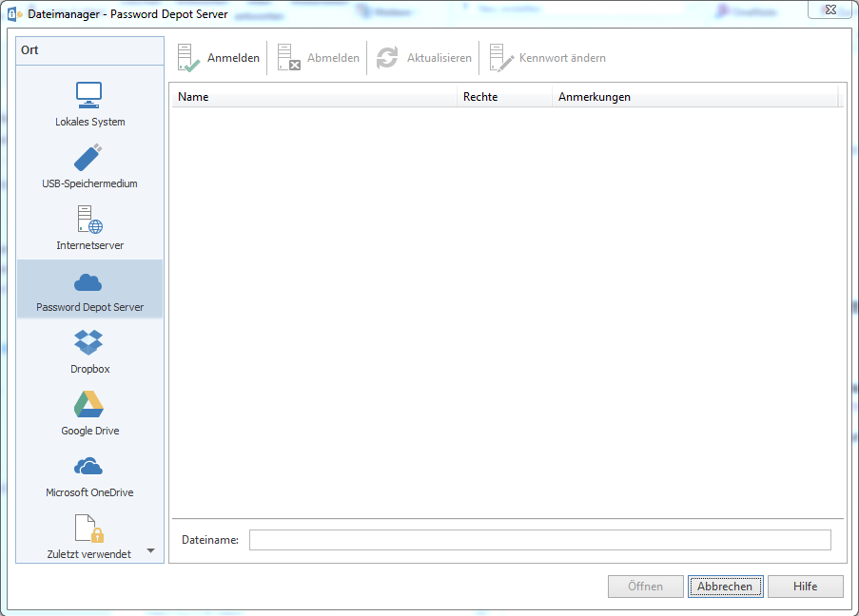
Task: Open the Internetserver location
Action: 89,228
